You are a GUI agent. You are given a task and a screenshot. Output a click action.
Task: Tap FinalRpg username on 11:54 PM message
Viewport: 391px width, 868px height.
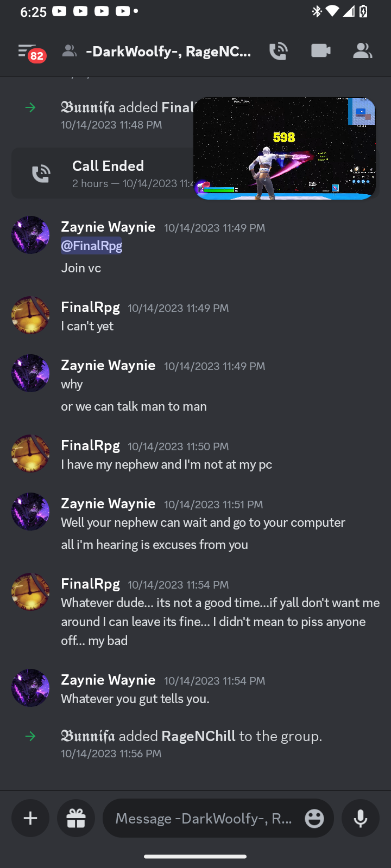pos(90,584)
